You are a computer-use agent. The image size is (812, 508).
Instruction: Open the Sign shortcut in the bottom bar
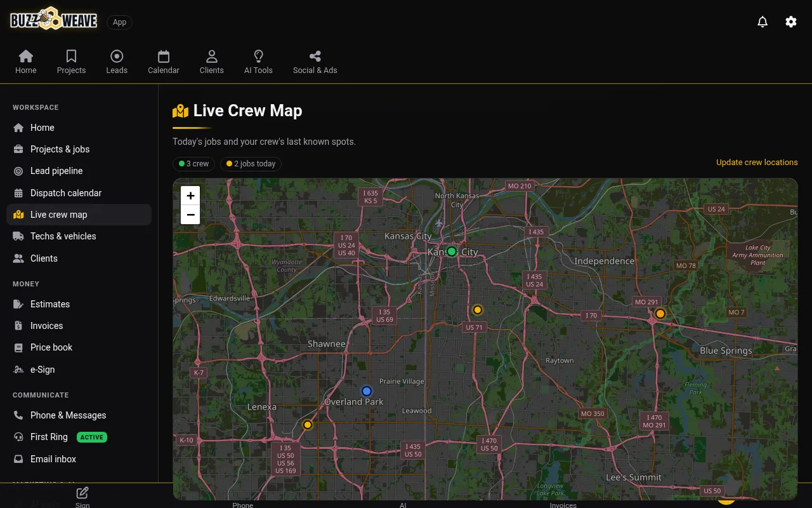coord(82,497)
